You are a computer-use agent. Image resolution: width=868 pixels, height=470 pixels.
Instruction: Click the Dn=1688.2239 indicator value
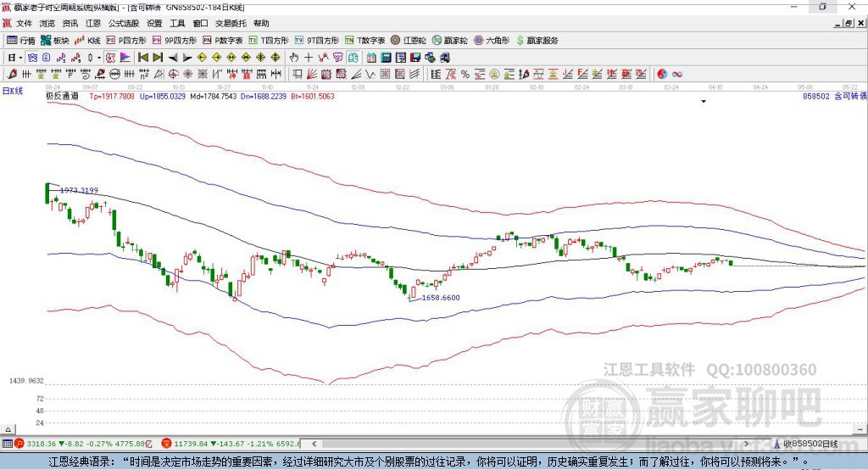click(x=264, y=96)
